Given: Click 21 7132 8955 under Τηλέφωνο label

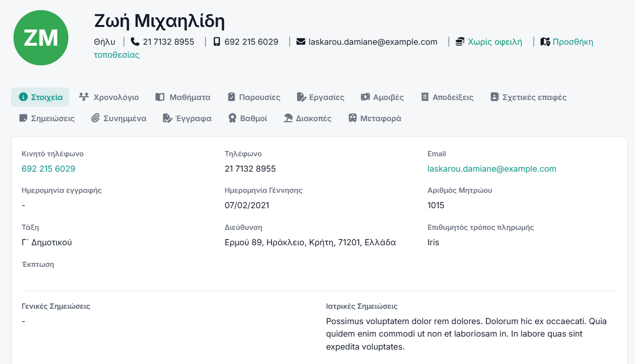Looking at the screenshot, I should coord(250,169).
